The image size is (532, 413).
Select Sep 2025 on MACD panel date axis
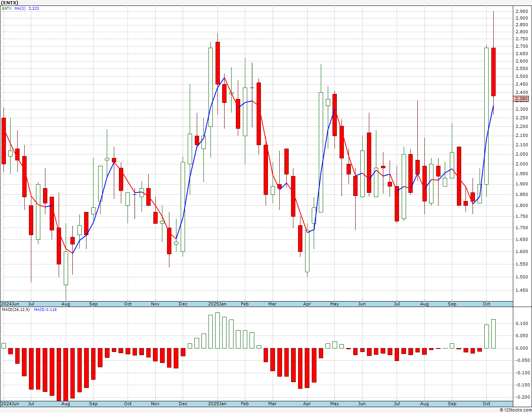point(452,404)
